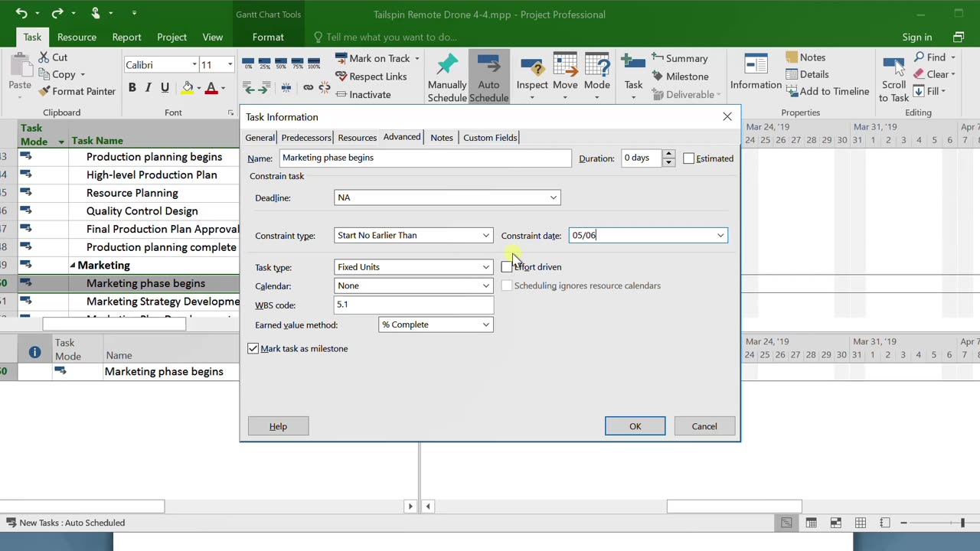Click the Sign in link
The width and height of the screenshot is (980, 551).
pos(917,37)
